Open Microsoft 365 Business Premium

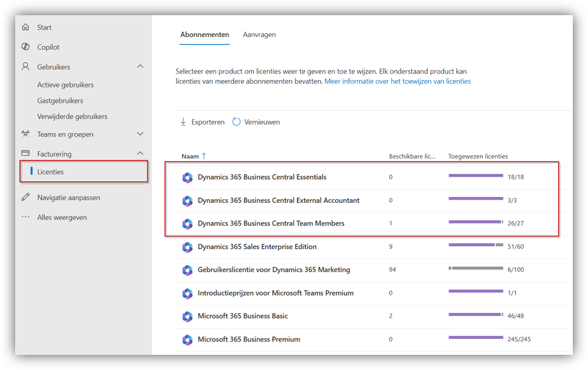[x=249, y=339]
